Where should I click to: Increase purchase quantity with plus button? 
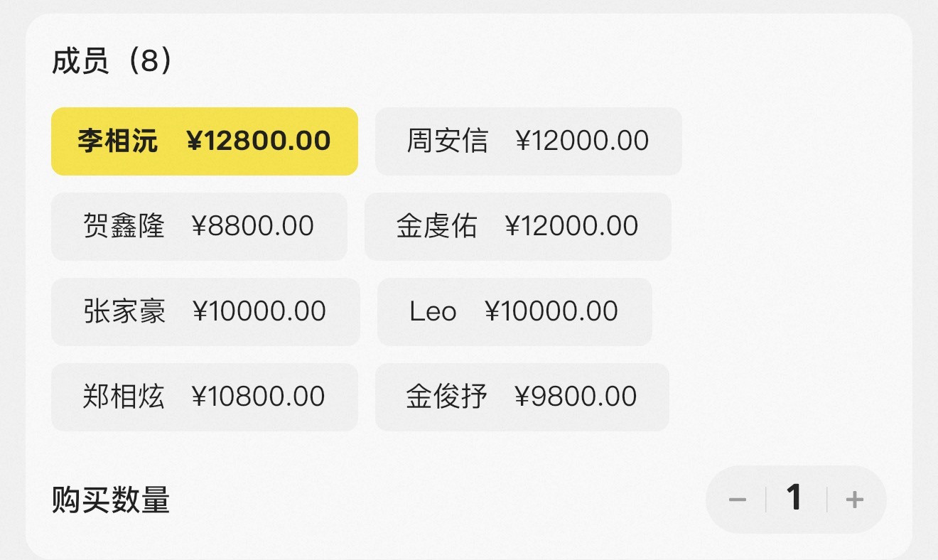click(x=855, y=500)
